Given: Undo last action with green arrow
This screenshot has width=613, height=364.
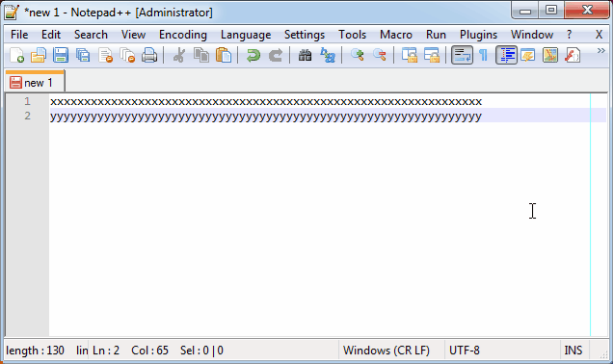Looking at the screenshot, I should coord(253,55).
